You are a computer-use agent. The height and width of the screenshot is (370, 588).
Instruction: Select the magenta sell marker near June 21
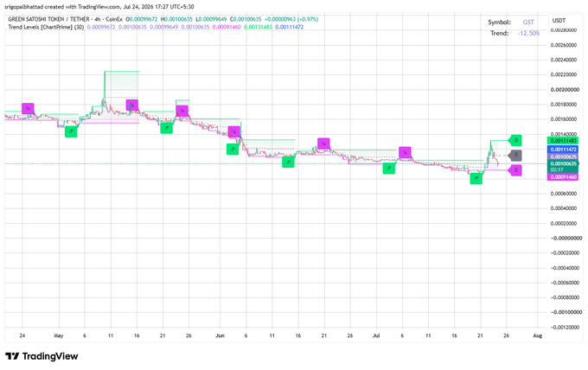point(323,144)
